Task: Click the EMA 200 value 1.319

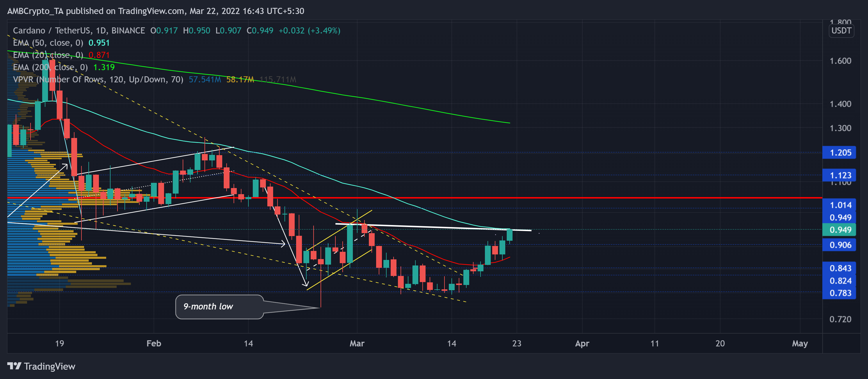Action: click(104, 67)
